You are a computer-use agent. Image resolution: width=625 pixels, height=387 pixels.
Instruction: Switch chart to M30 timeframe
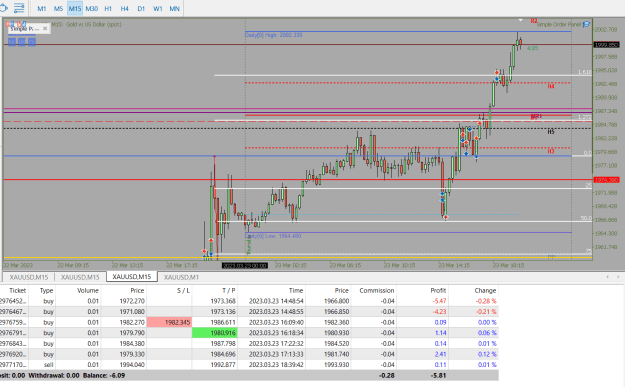click(x=92, y=8)
